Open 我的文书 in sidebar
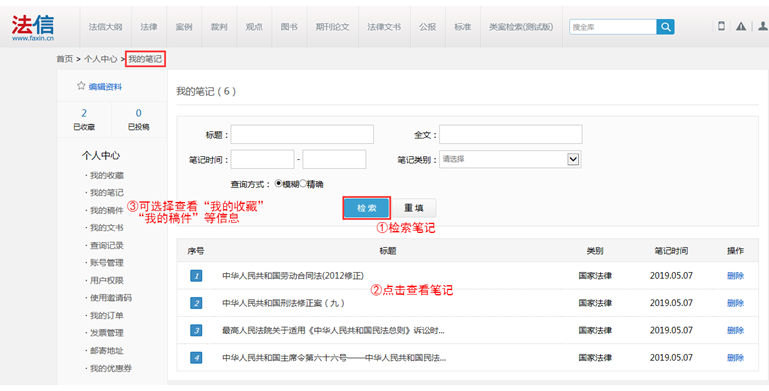Image resolution: width=769 pixels, height=391 pixels. click(x=106, y=228)
